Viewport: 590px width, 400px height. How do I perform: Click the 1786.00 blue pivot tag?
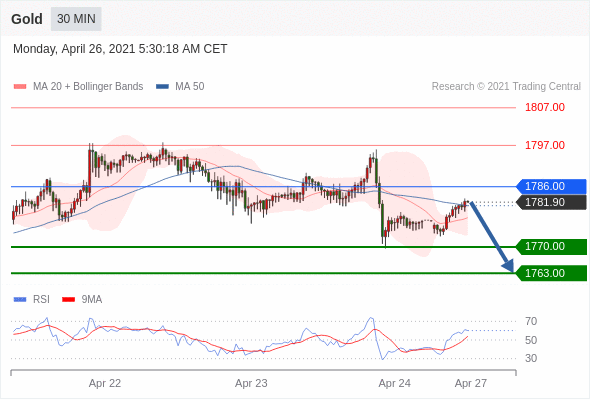(x=551, y=186)
